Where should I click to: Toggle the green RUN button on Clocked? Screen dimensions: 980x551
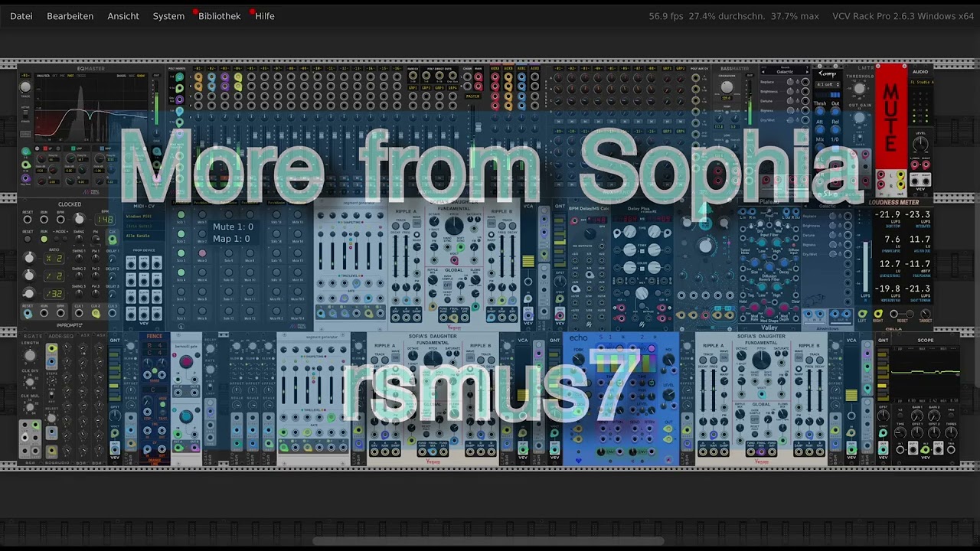(x=44, y=239)
